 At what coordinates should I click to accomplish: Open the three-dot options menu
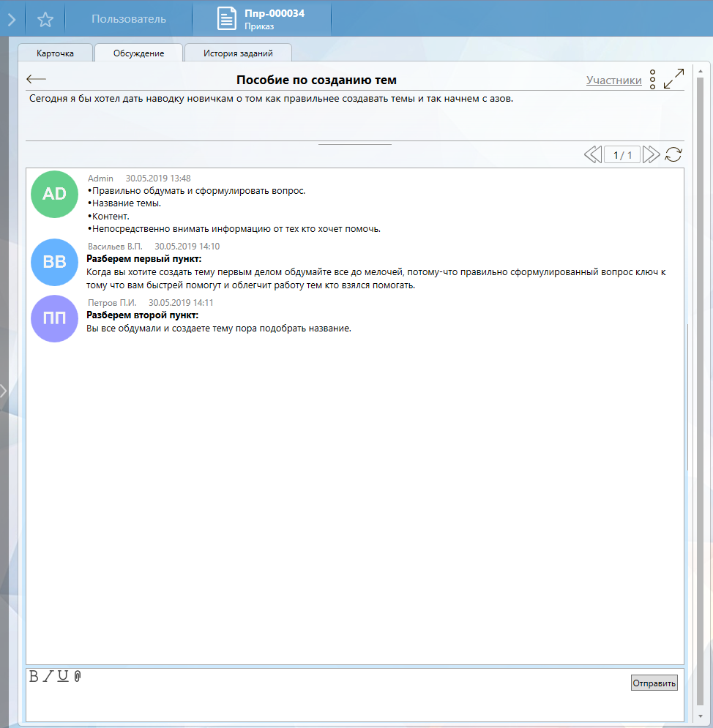[652, 80]
